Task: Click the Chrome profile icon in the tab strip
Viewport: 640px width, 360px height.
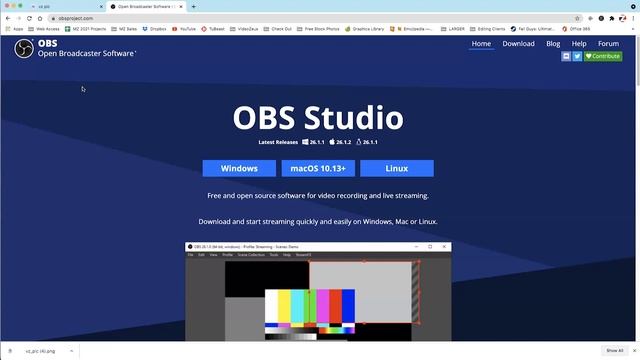Action: pos(633,7)
